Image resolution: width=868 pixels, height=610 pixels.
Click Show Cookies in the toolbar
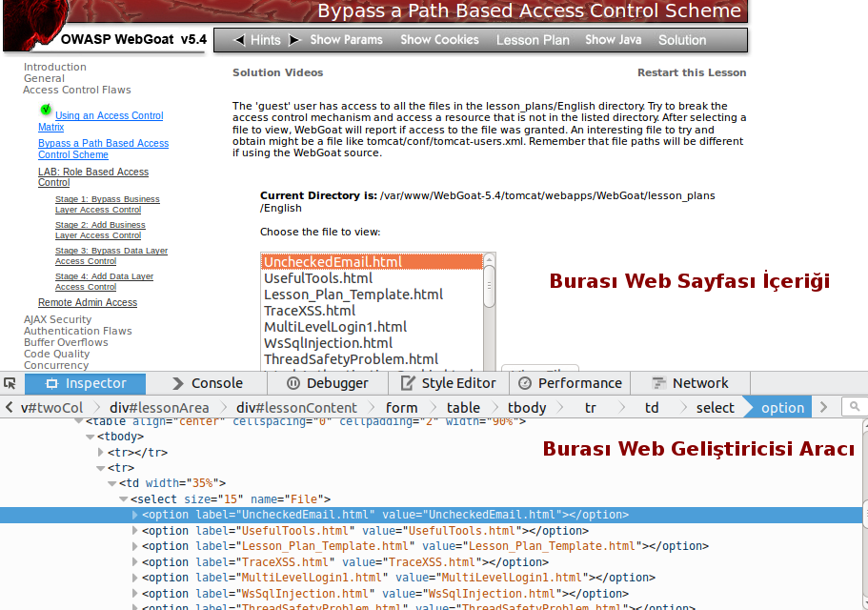[x=439, y=40]
